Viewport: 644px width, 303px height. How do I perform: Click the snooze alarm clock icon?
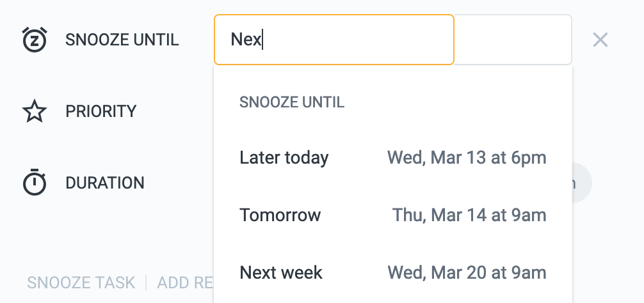pyautogui.click(x=34, y=40)
